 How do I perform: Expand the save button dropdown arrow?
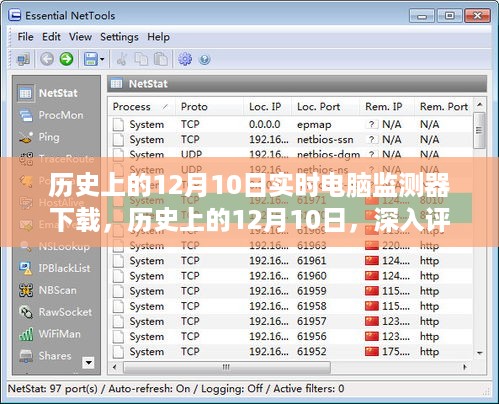(x=102, y=60)
